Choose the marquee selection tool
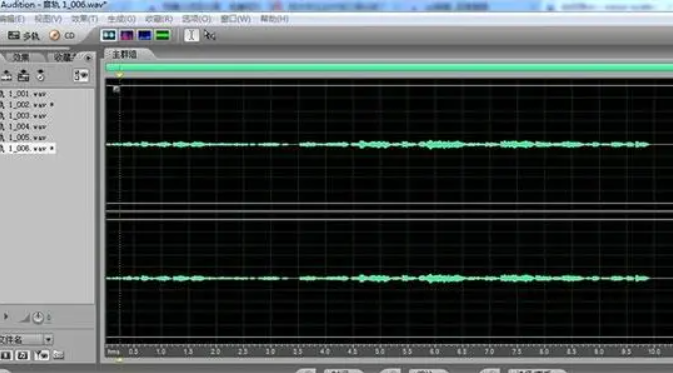Image resolution: width=673 pixels, height=373 pixels. [x=209, y=35]
